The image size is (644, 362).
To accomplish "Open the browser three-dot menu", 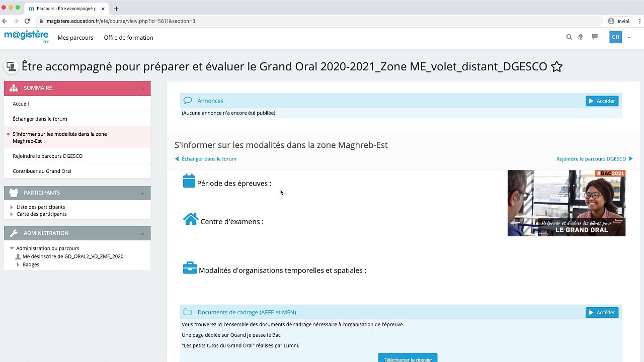I will 640,21.
